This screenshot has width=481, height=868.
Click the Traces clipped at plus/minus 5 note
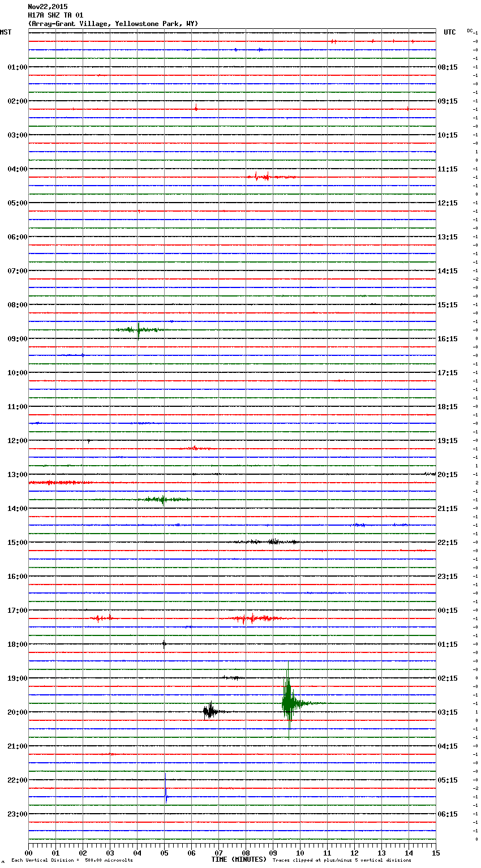click(342, 860)
